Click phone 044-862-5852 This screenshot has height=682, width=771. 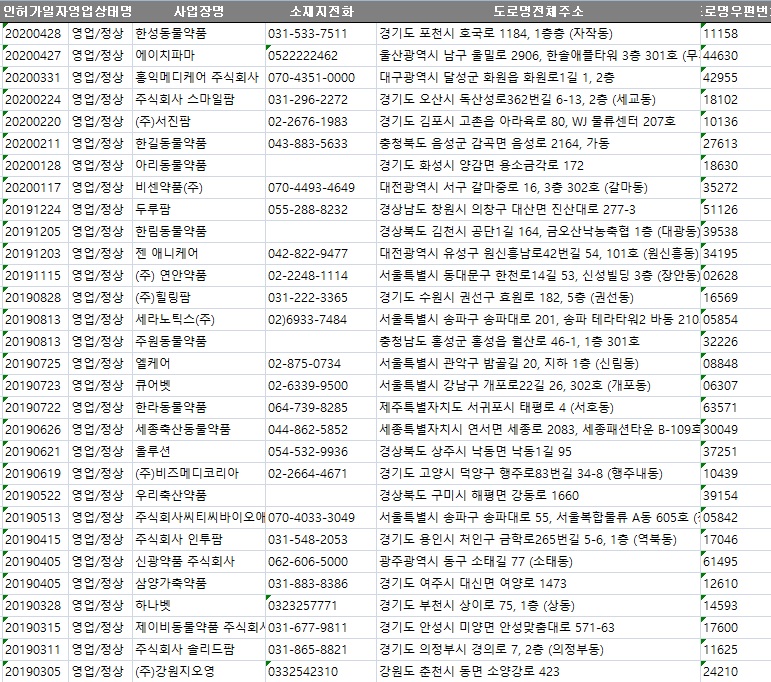pos(321,430)
